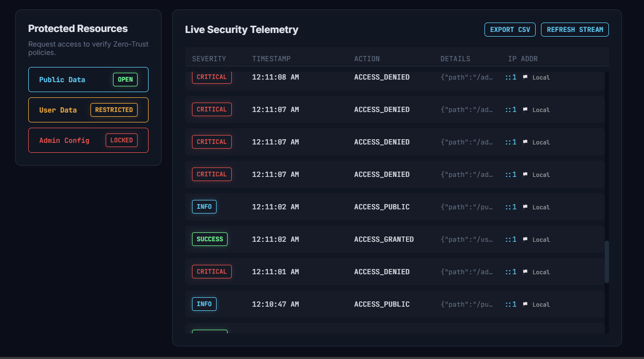The width and height of the screenshot is (644, 359).
Task: Click the IP ADDR column header
Action: coord(523,59)
